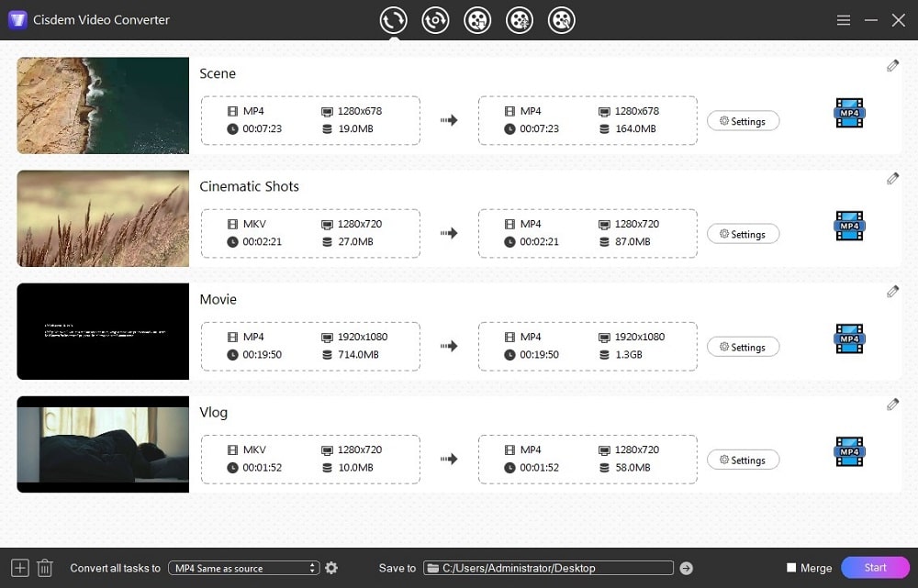Select the DVD ripping icon in toolbar
The height and width of the screenshot is (588, 918).
[435, 19]
